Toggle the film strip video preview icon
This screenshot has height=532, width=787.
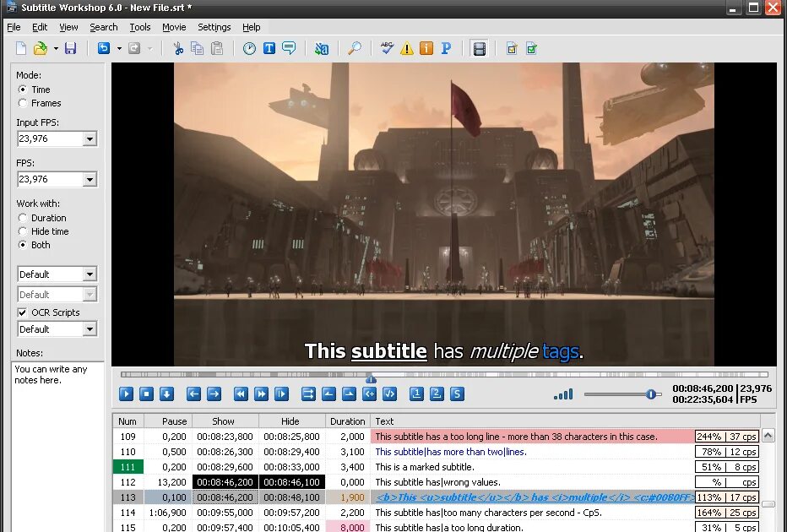[480, 49]
